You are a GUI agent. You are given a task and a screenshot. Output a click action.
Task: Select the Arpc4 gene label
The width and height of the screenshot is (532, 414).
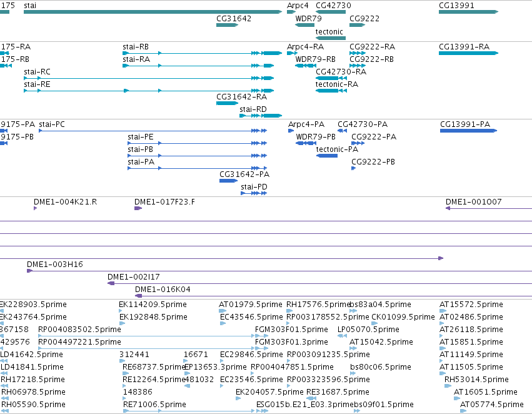(298, 6)
